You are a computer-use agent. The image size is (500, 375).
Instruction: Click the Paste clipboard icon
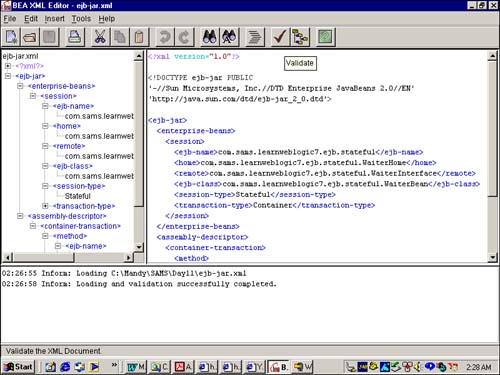[139, 37]
